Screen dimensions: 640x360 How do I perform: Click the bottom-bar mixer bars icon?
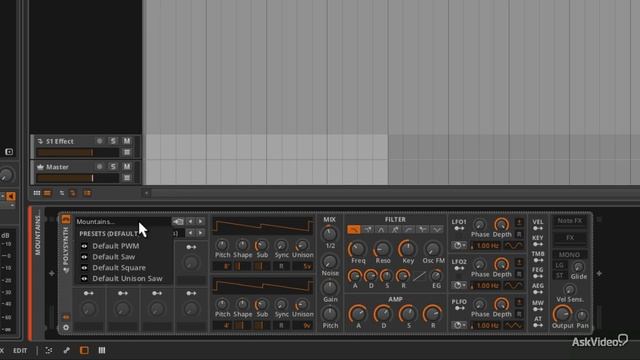click(102, 350)
